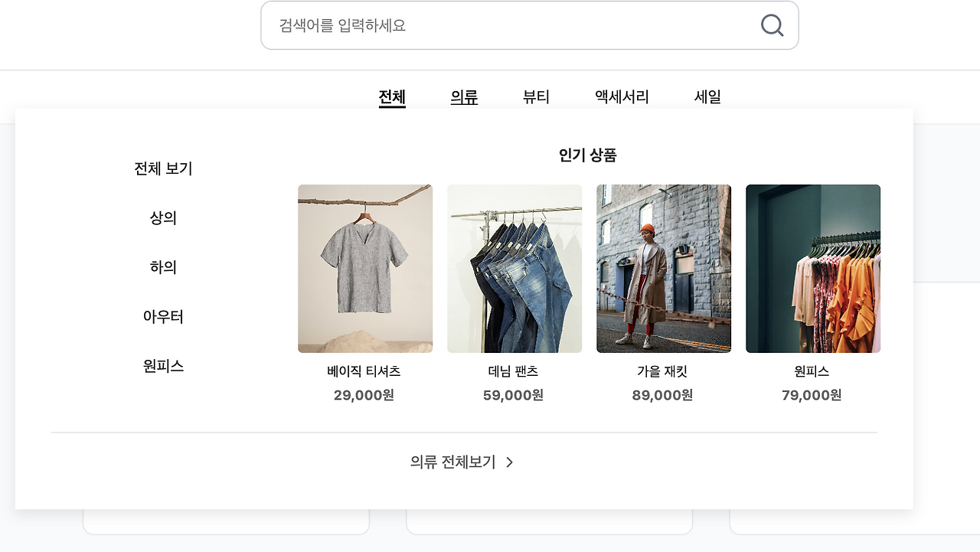This screenshot has width=980, height=552.
Task: Select 상의 in the clothing submenu
Action: pos(163,218)
